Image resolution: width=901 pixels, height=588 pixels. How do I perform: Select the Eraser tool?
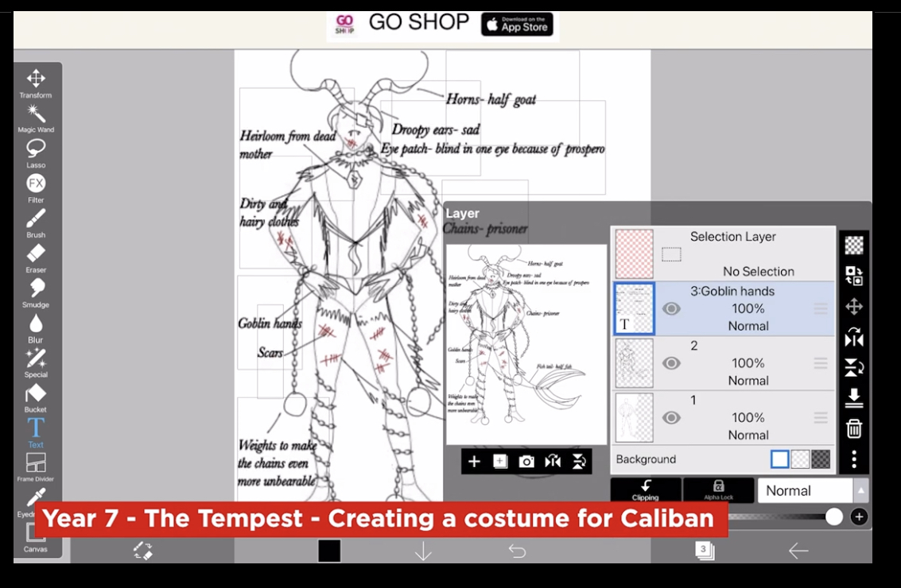coord(36,259)
